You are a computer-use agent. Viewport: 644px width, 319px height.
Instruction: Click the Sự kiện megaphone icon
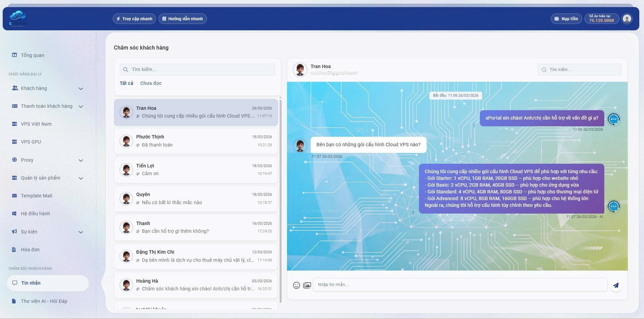click(x=14, y=231)
